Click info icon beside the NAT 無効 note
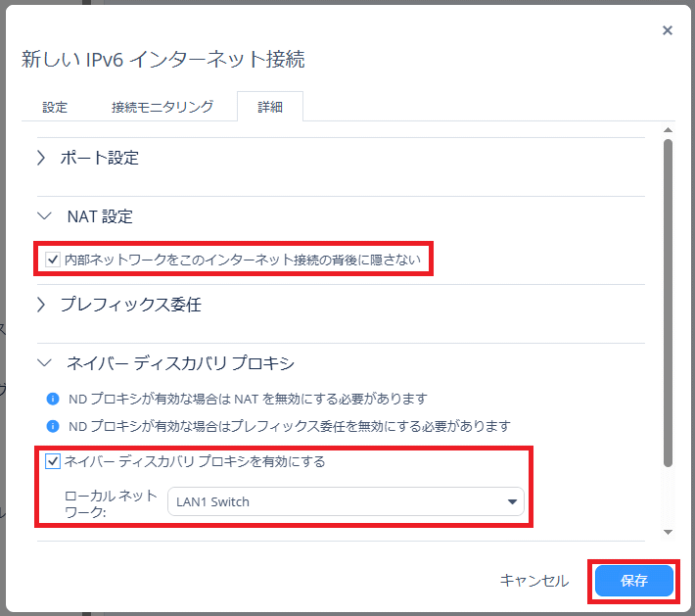The width and height of the screenshot is (695, 616). click(54, 400)
